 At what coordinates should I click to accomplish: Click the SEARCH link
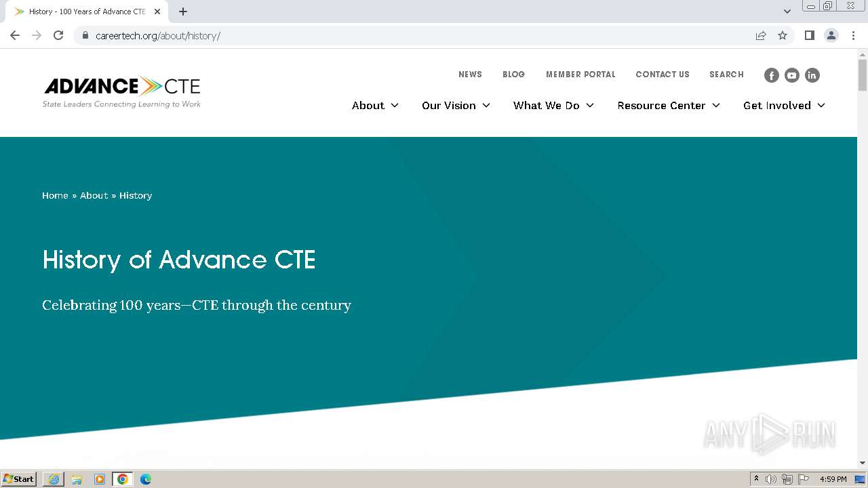pos(726,75)
